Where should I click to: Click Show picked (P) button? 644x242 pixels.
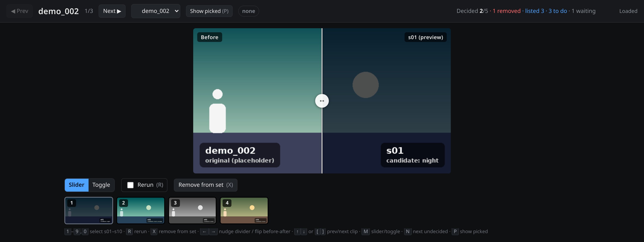point(209,11)
